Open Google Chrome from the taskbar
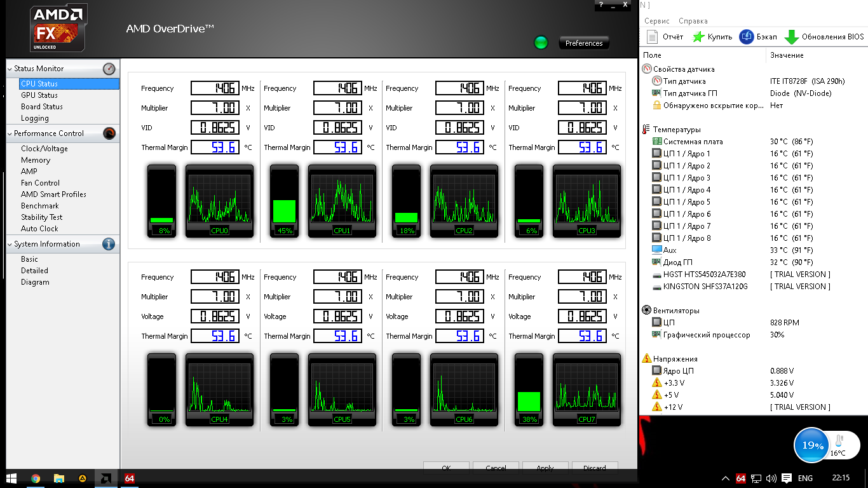 pos(36,478)
